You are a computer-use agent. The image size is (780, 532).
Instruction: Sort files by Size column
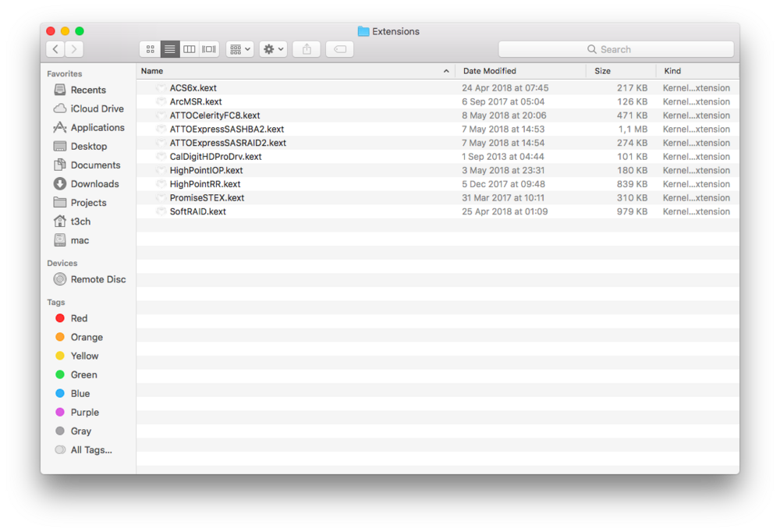(620, 71)
